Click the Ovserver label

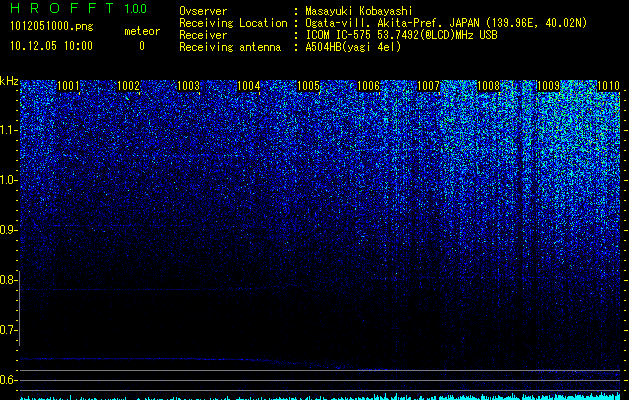click(203, 11)
